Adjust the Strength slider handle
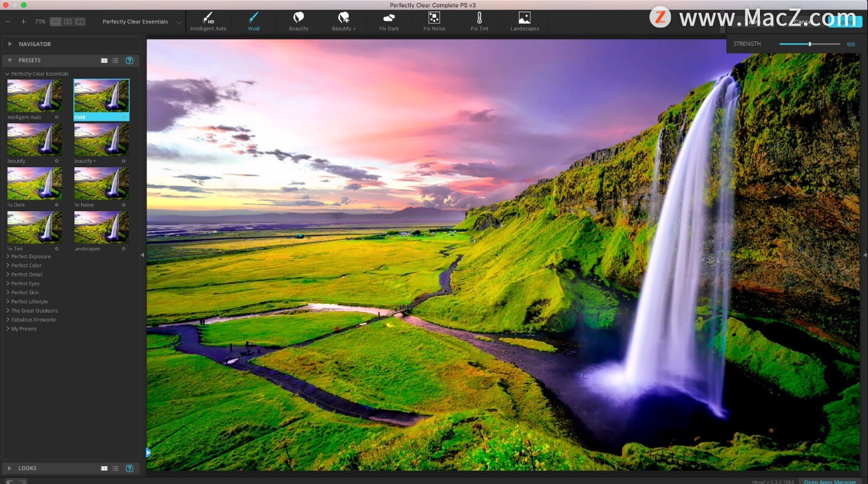The width and height of the screenshot is (868, 484). (x=810, y=44)
